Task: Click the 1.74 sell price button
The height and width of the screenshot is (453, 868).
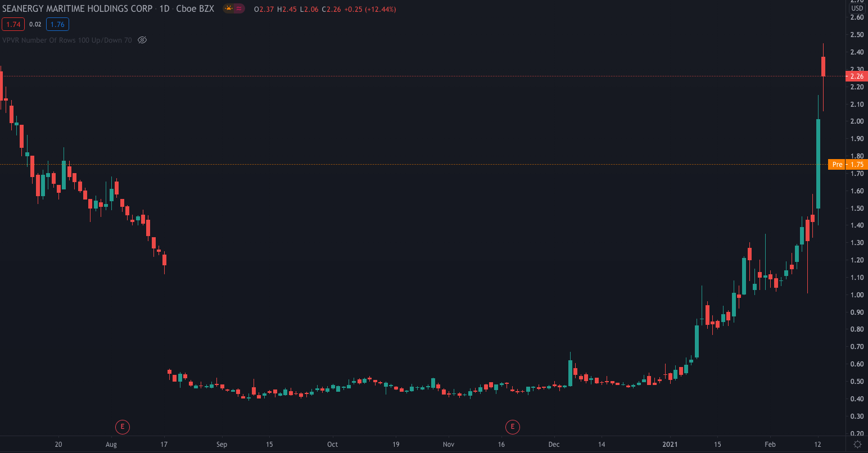Action: tap(13, 24)
